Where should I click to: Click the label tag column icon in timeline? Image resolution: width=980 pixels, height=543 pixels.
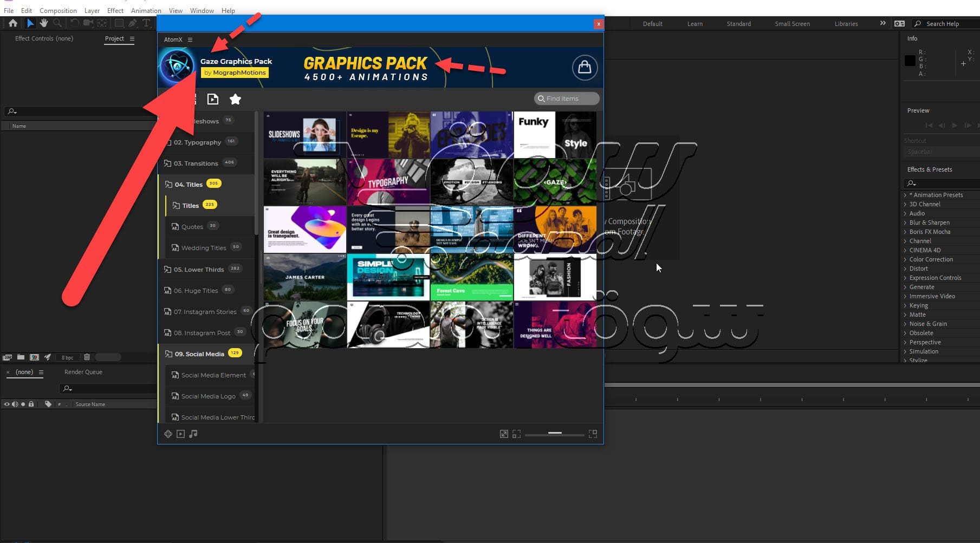[48, 404]
